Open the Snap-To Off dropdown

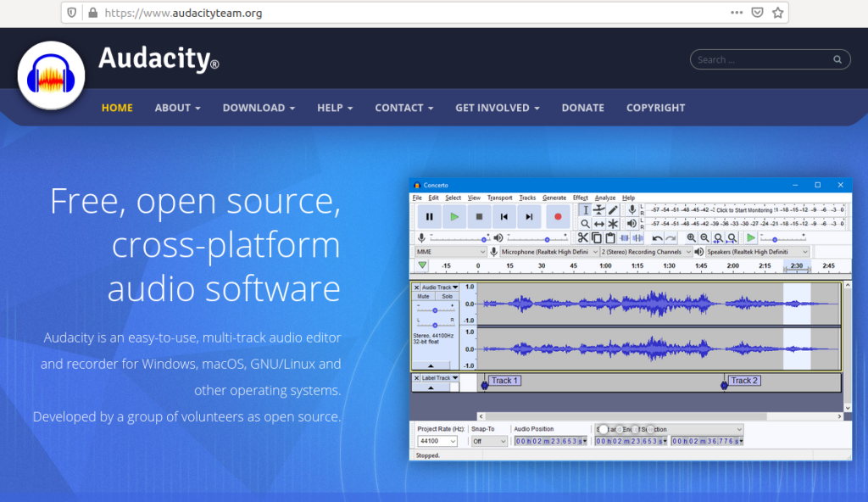click(x=489, y=441)
